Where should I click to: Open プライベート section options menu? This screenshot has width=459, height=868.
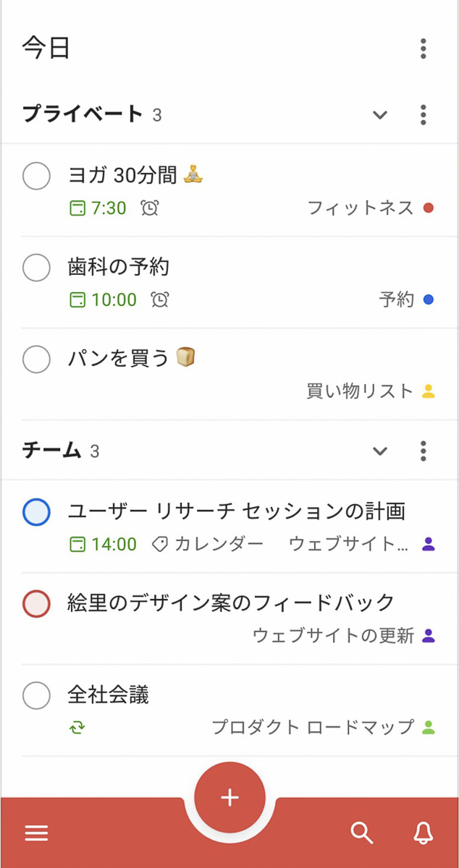tap(424, 115)
